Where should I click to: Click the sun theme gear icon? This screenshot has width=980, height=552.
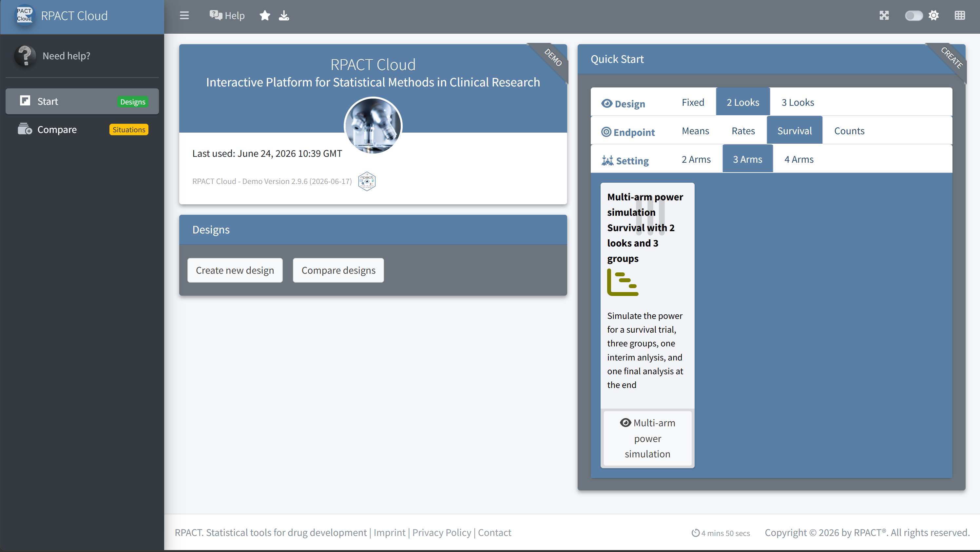[x=933, y=16]
